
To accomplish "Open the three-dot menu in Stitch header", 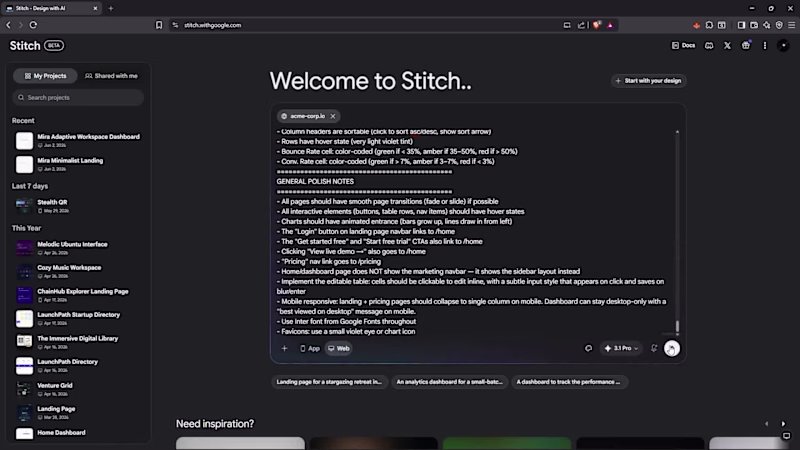I will [764, 45].
